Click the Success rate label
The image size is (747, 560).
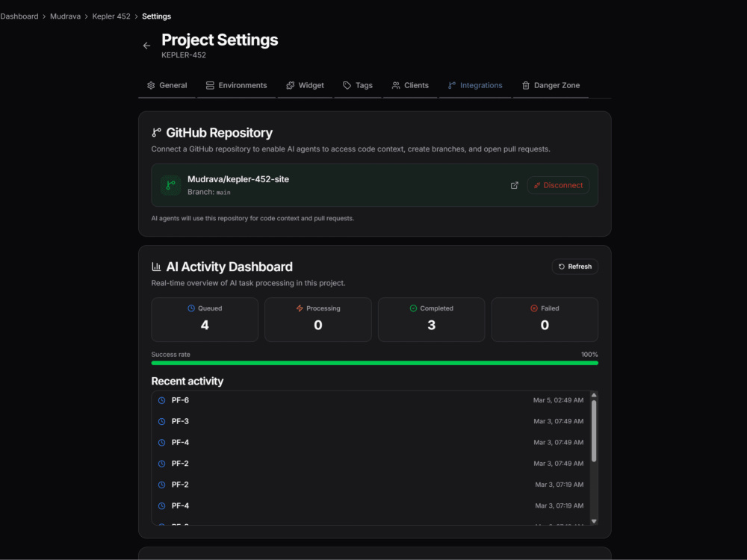(x=170, y=354)
